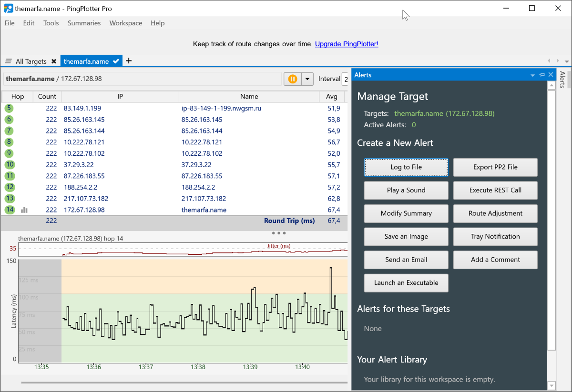Viewport: 572px width, 392px height.
Task: Follow the Upgrade PingPlotter! link
Action: [347, 44]
